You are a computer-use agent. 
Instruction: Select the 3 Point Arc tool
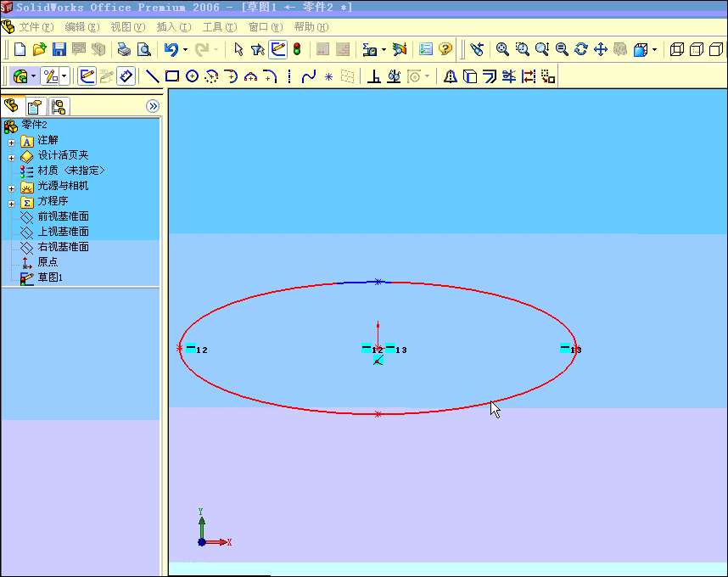[x=250, y=76]
